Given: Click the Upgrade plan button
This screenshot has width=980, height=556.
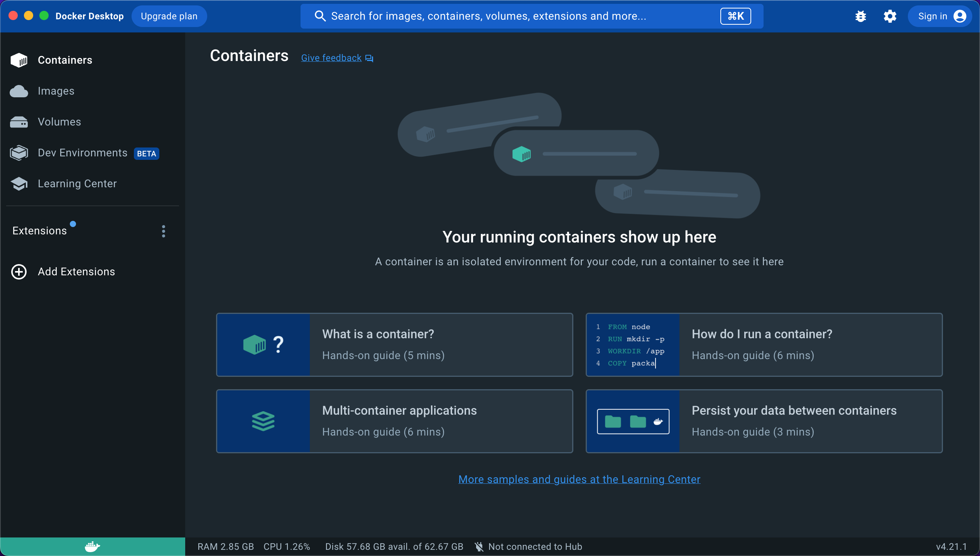Looking at the screenshot, I should click(169, 16).
